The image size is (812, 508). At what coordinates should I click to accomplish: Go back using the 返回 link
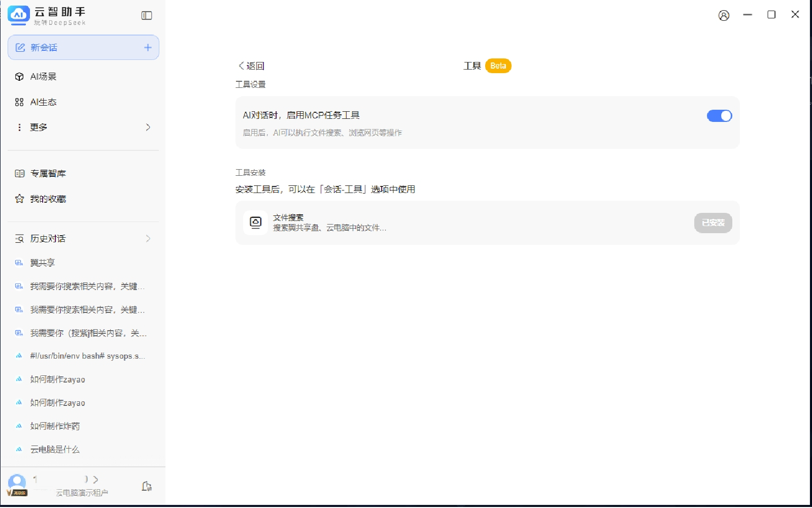pos(252,66)
